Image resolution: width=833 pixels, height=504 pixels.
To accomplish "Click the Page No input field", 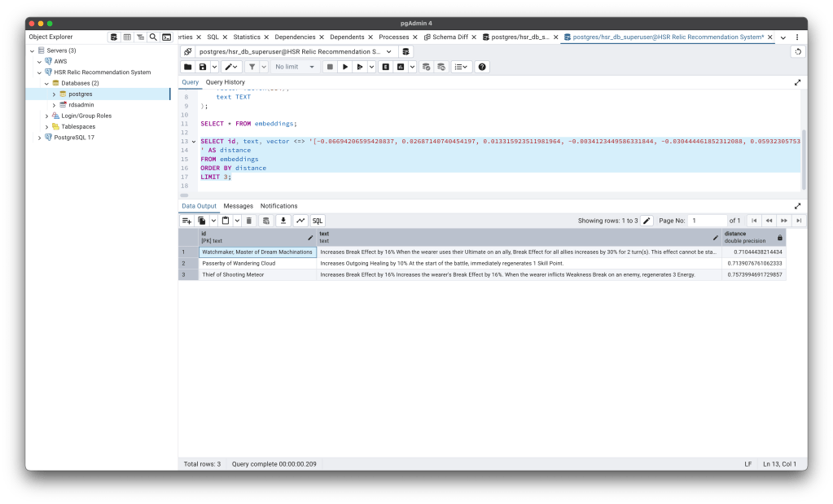I will pos(707,221).
